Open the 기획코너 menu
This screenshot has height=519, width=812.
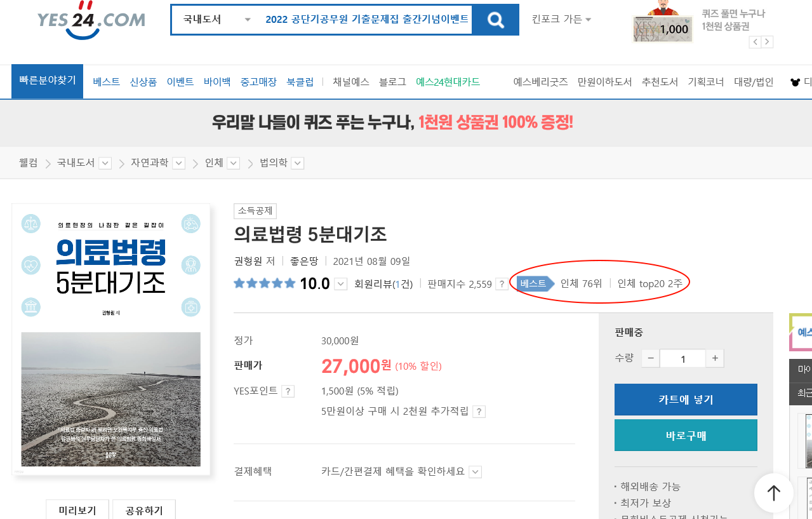pyautogui.click(x=706, y=82)
